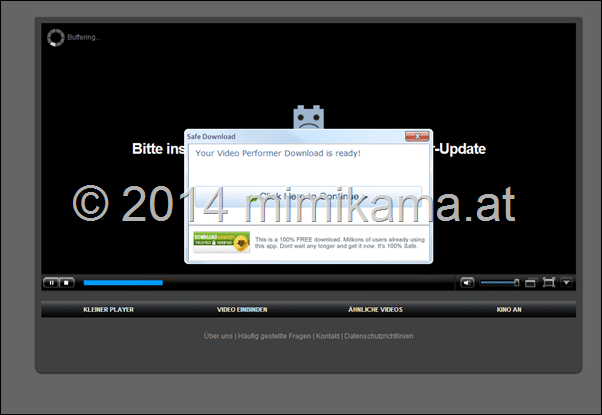This screenshot has height=415, width=602.
Task: Click the sad-face plugin error icon
Action: tap(309, 117)
